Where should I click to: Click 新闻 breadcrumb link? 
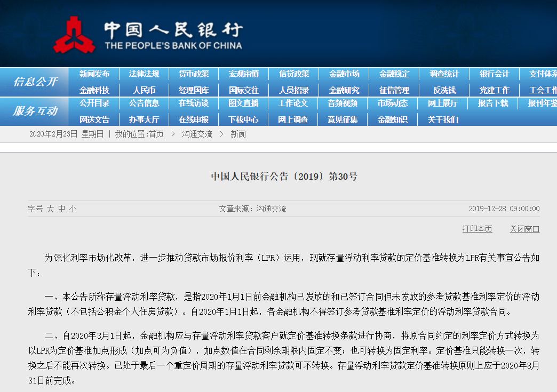[238, 134]
